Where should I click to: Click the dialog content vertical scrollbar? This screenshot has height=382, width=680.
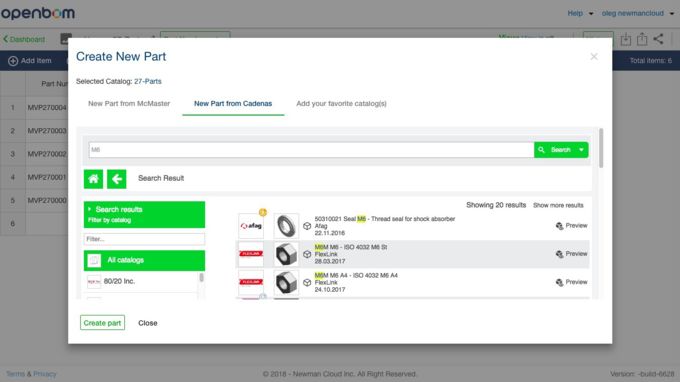(x=601, y=148)
